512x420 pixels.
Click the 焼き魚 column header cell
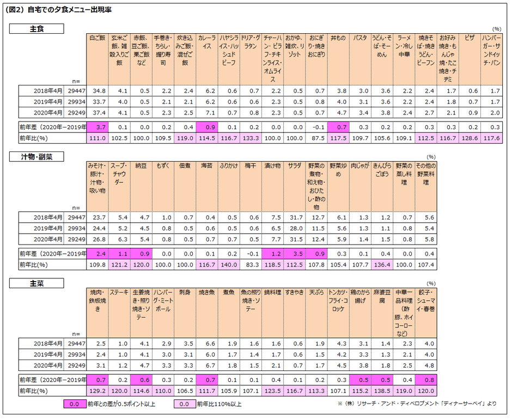click(206, 313)
